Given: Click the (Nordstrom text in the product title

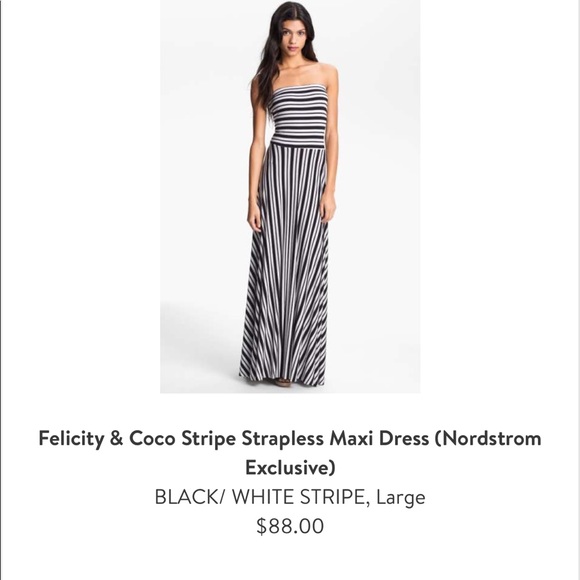Looking at the screenshot, I should [488, 439].
